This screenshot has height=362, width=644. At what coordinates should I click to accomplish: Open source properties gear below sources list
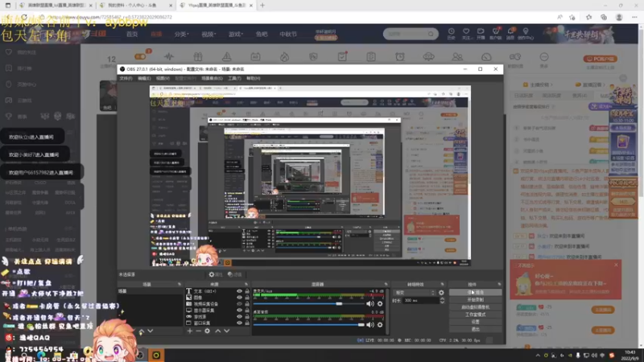[208, 331]
